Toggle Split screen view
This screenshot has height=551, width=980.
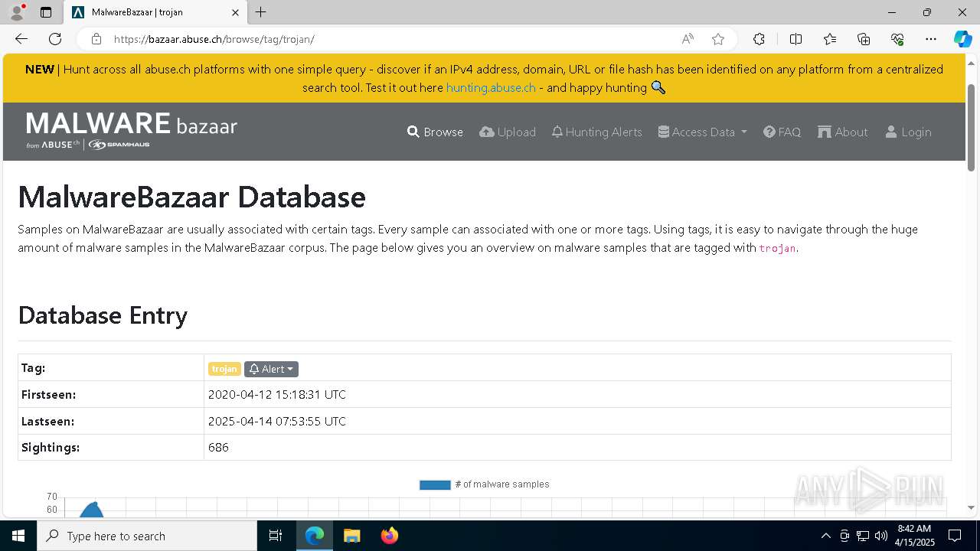pyautogui.click(x=795, y=39)
